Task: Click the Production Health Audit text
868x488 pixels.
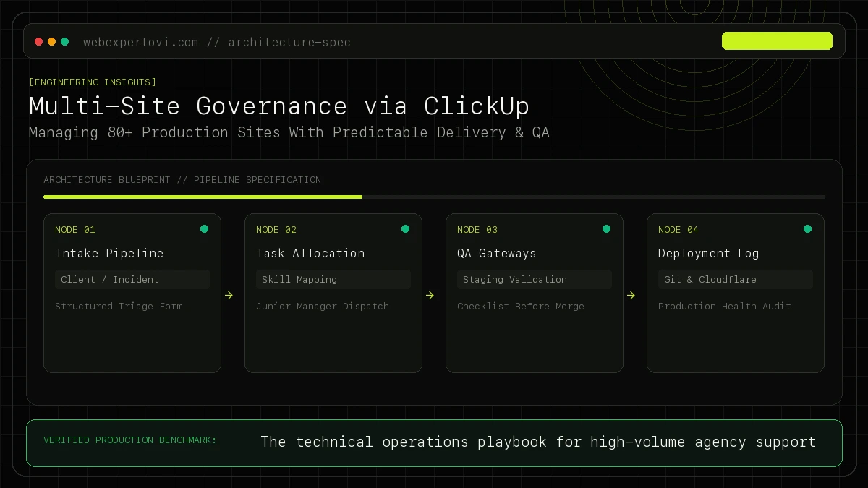Action: click(725, 307)
